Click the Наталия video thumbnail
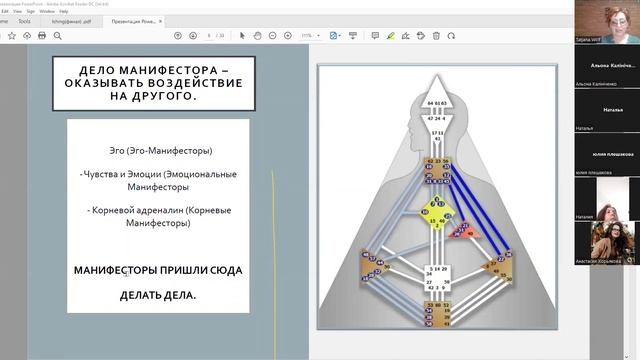This screenshot has width=640, height=360. [x=607, y=199]
